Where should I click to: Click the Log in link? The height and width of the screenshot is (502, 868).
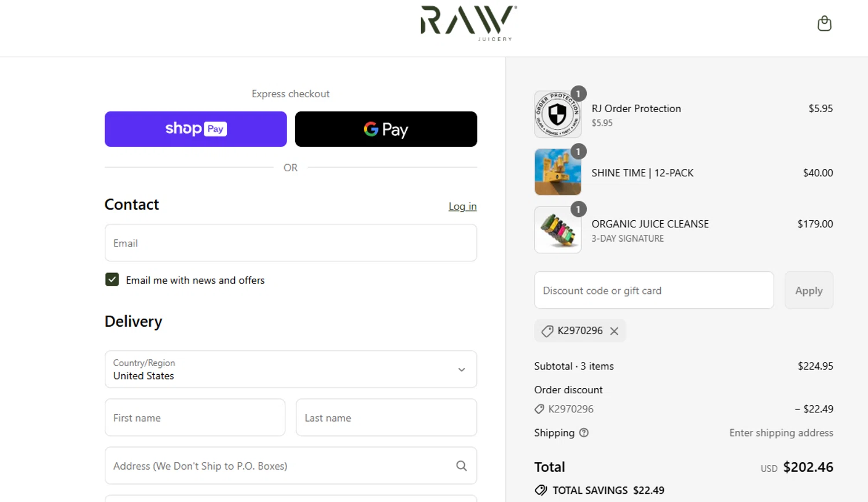point(462,206)
